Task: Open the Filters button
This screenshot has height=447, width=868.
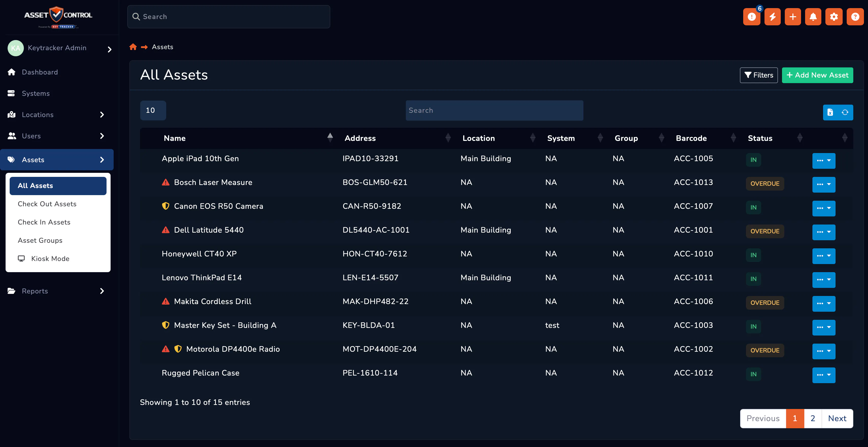Action: point(758,75)
